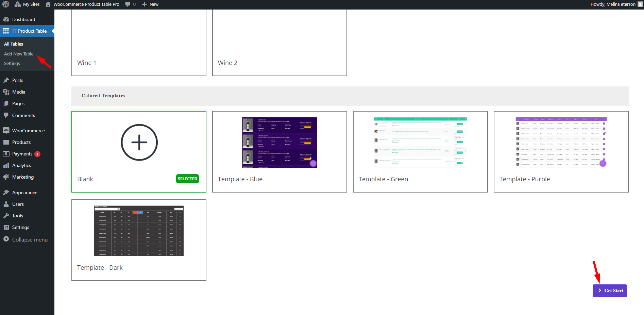This screenshot has height=315, width=644.
Task: Click the Users person icon
Action: coord(6,204)
